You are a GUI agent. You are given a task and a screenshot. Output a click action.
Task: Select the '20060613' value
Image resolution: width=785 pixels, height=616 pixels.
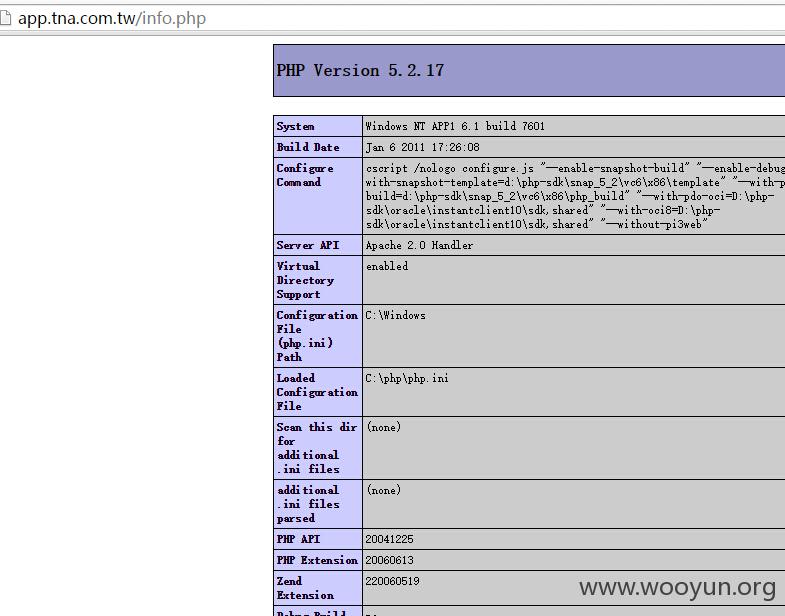[389, 560]
